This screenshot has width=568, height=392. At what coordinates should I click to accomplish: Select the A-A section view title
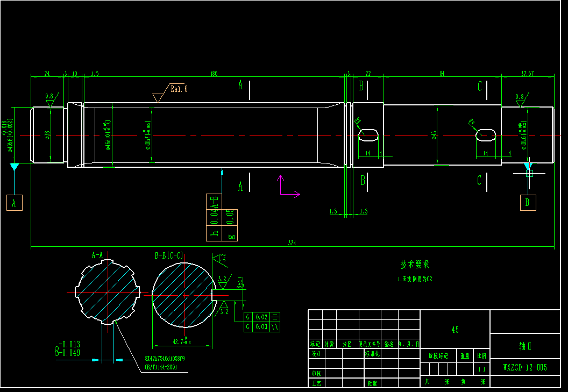click(x=97, y=255)
